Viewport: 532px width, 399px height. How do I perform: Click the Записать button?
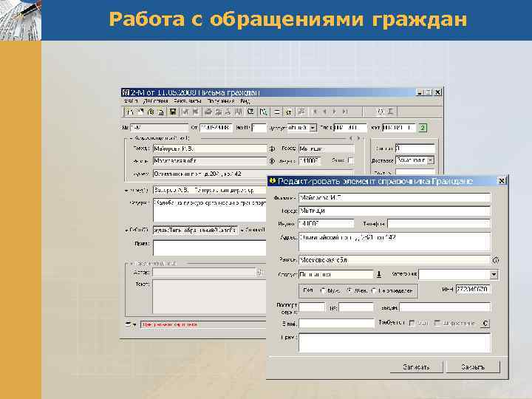[x=416, y=367]
